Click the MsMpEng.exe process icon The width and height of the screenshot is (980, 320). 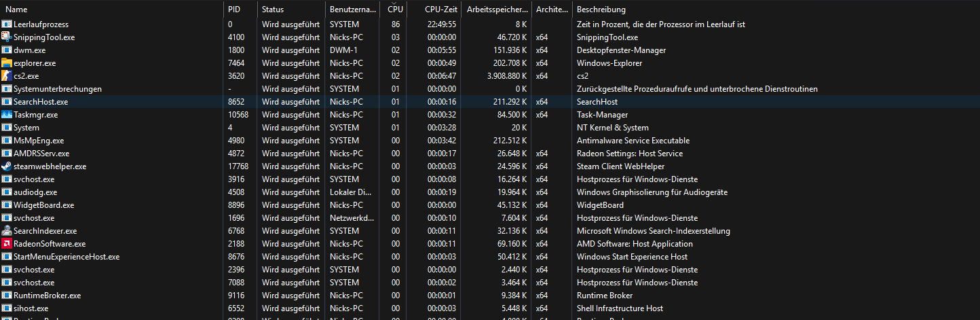(x=7, y=141)
